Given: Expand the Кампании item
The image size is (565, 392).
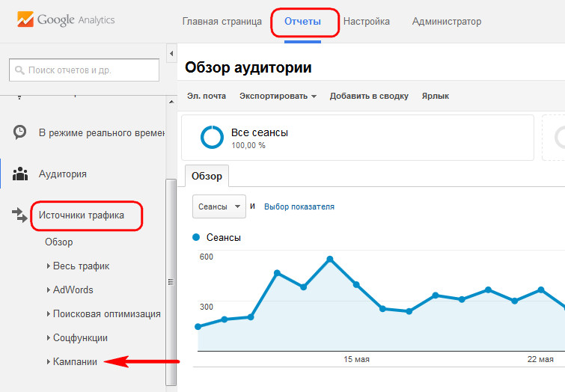Looking at the screenshot, I should coord(72,361).
